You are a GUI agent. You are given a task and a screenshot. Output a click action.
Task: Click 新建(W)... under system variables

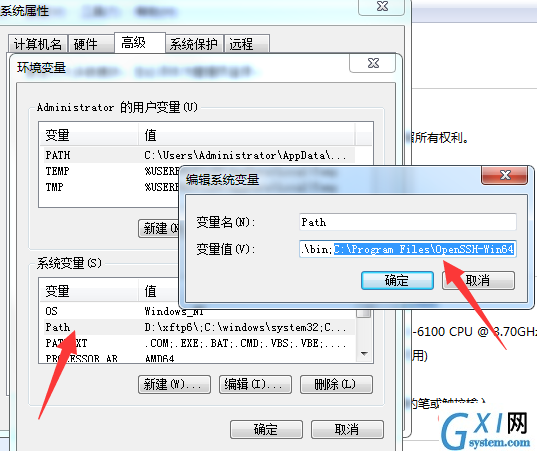click(174, 385)
